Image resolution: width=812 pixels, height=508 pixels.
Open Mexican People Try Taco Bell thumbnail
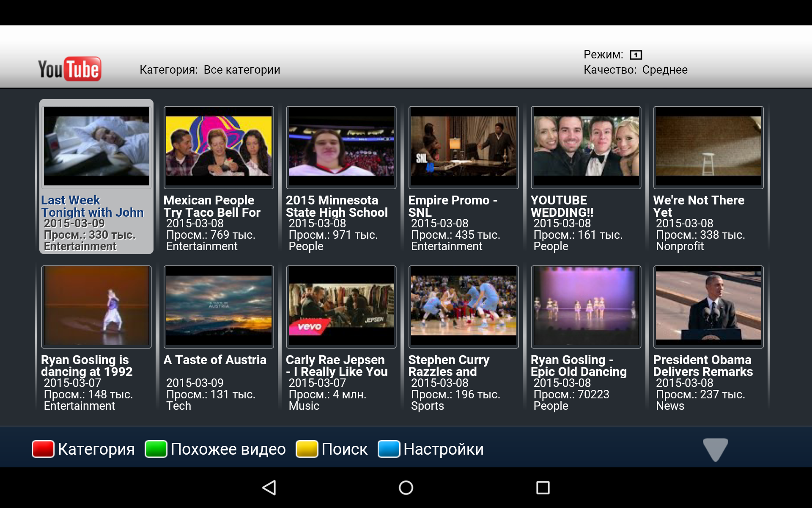point(219,147)
